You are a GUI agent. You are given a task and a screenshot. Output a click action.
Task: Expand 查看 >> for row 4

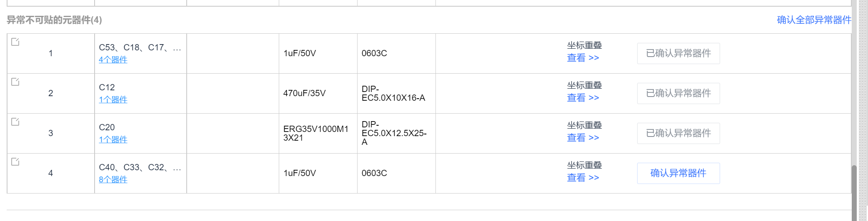(x=583, y=178)
